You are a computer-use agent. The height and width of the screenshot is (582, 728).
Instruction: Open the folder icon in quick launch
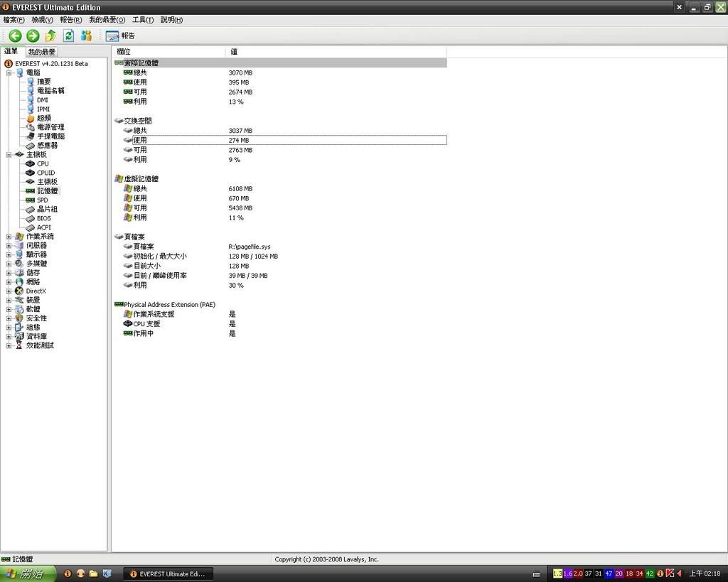click(x=94, y=573)
